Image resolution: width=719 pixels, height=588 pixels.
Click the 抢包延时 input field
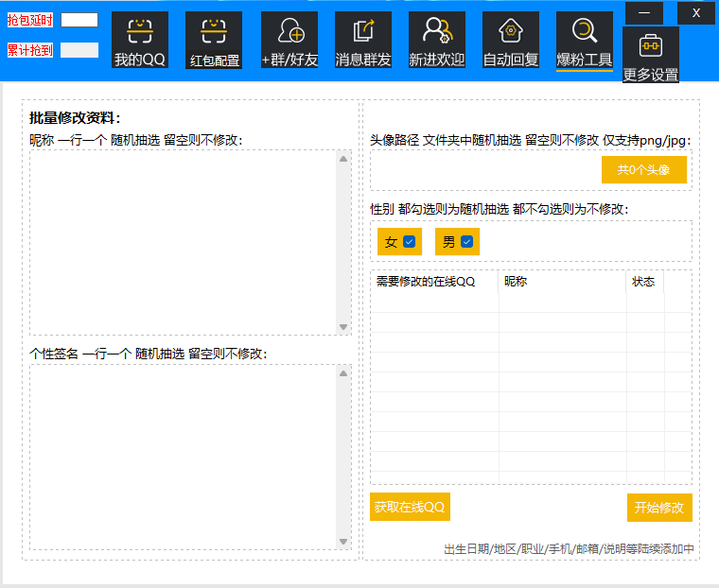point(79,20)
